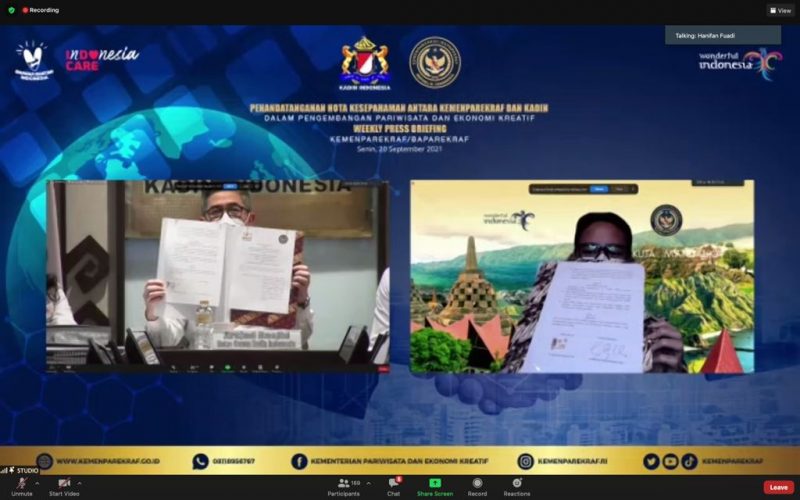Viewport: 800px width, 500px height.
Task: Open the Chat panel
Action: [x=394, y=485]
